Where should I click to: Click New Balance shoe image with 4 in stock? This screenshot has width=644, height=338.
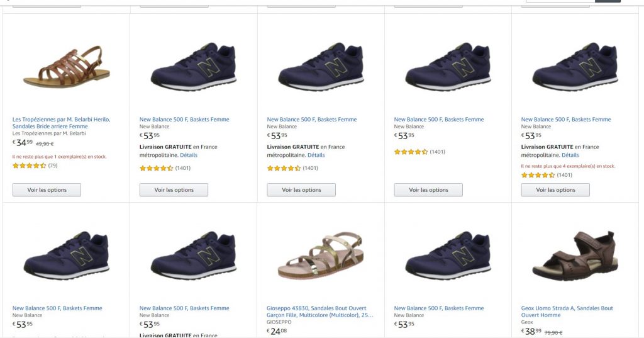coord(575,67)
